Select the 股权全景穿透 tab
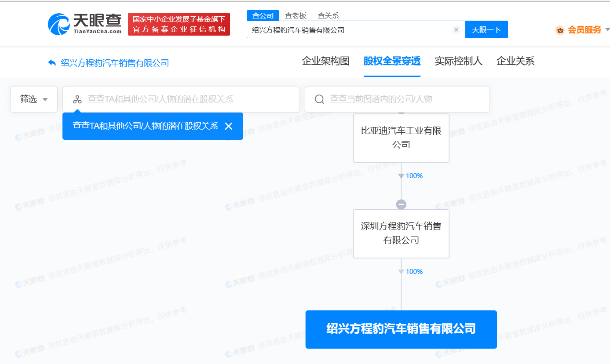This screenshot has width=610, height=364. 392,61
